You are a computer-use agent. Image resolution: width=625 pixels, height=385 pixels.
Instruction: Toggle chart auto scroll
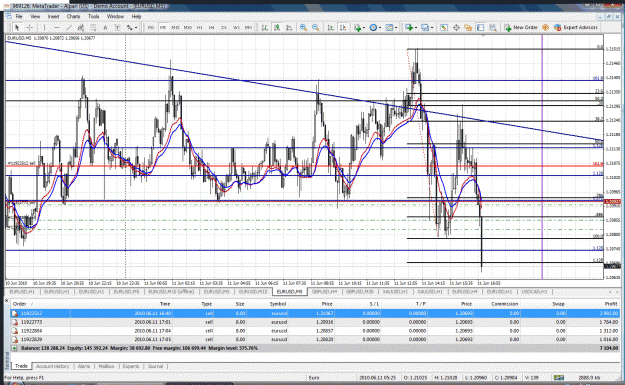coord(330,28)
